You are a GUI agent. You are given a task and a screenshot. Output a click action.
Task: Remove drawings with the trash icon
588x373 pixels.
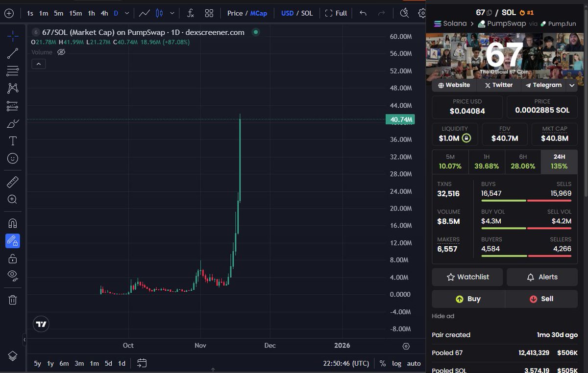pyautogui.click(x=13, y=299)
